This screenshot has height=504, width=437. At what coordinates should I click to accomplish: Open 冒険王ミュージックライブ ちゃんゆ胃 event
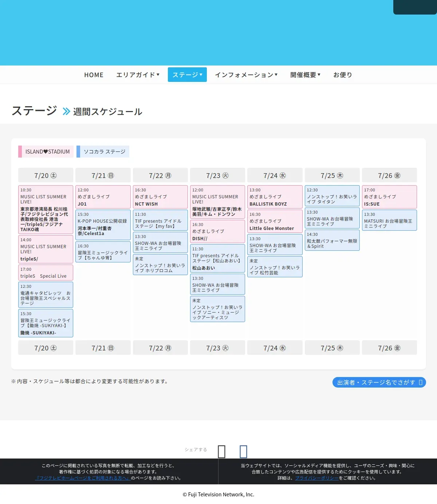[103, 252]
